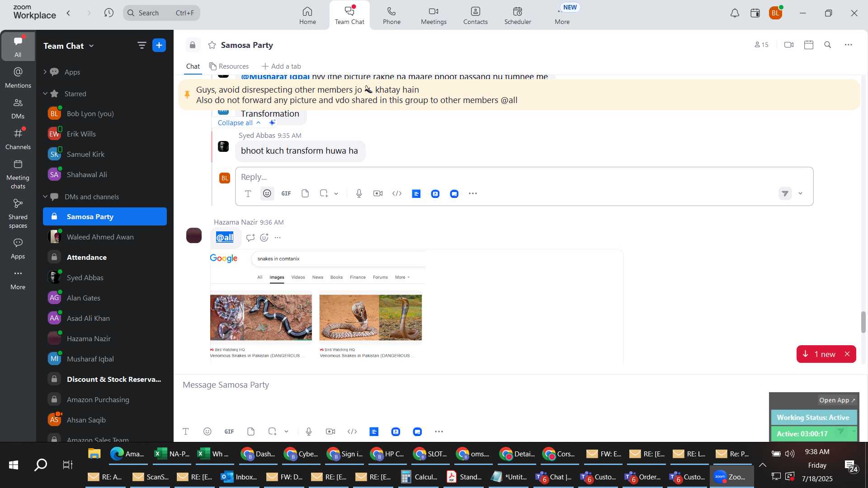This screenshot has width=868, height=488.
Task: Open more actions for Hazama's message
Action: point(278,238)
